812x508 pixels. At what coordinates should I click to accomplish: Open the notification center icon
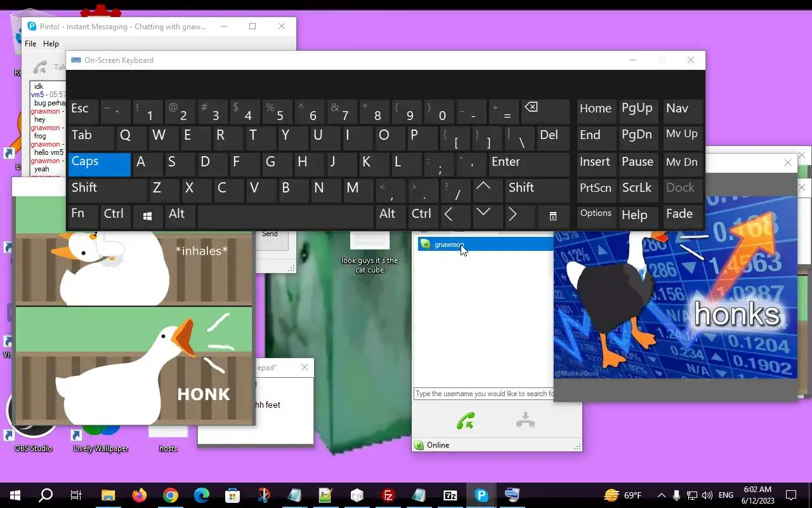(791, 495)
